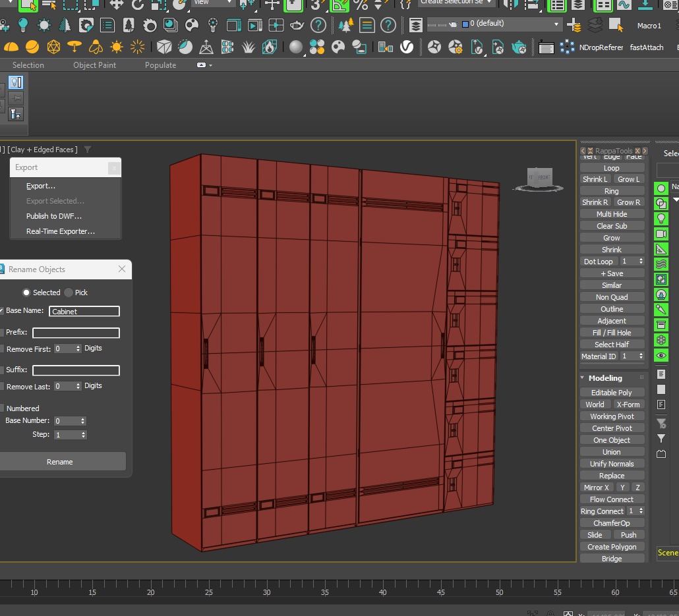The width and height of the screenshot is (679, 616).
Task: Open the Create Selection Set dropdown
Action: pyautogui.click(x=456, y=2)
